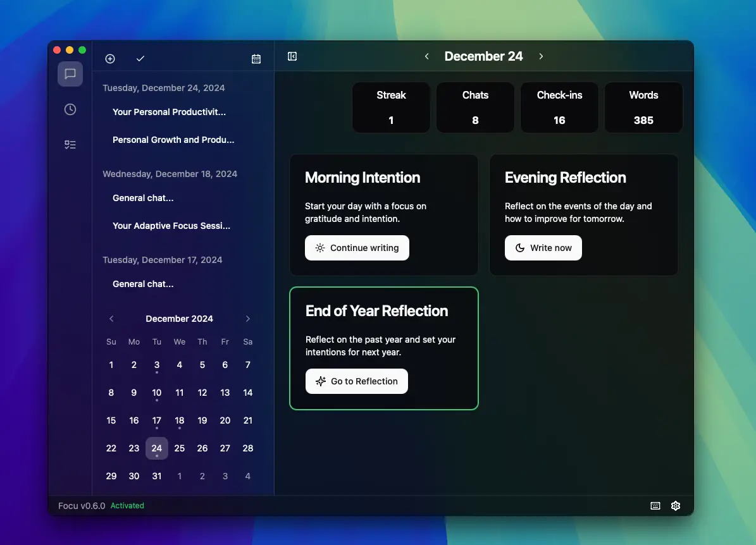Go to previous day from December 24
The image size is (756, 545).
point(426,56)
